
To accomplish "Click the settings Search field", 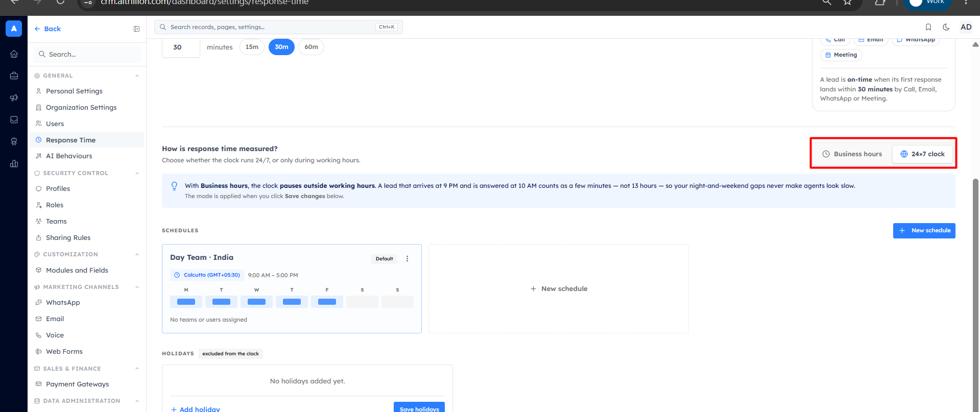I will pyautogui.click(x=87, y=54).
